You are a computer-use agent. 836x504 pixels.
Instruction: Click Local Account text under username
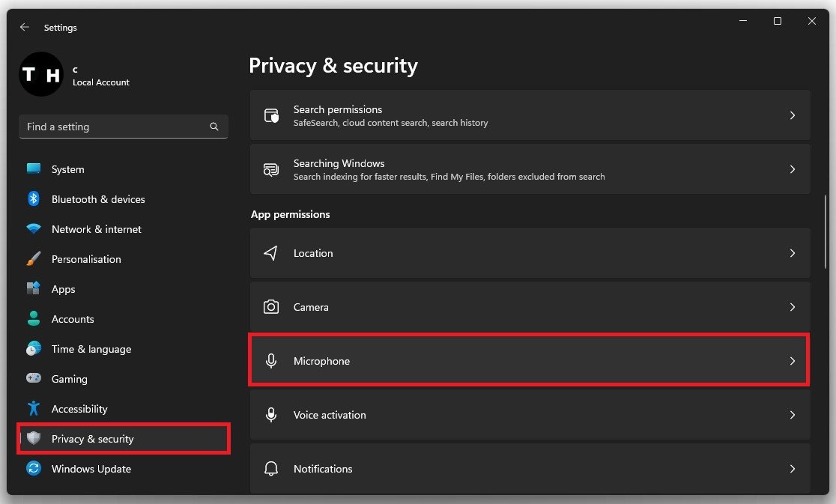[101, 82]
